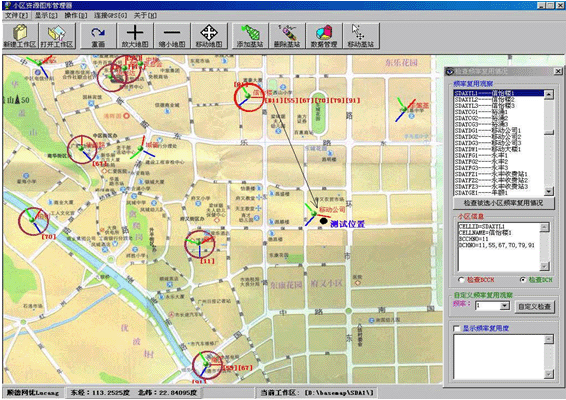Open the 频率 frequency dropdown
The width and height of the screenshot is (566, 400).
click(x=505, y=306)
